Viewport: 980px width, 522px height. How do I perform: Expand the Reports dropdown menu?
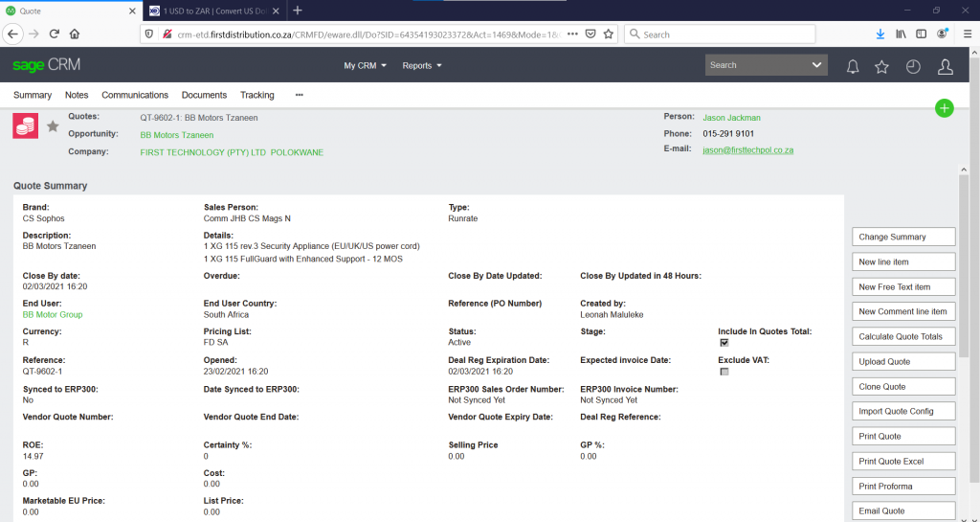click(422, 66)
